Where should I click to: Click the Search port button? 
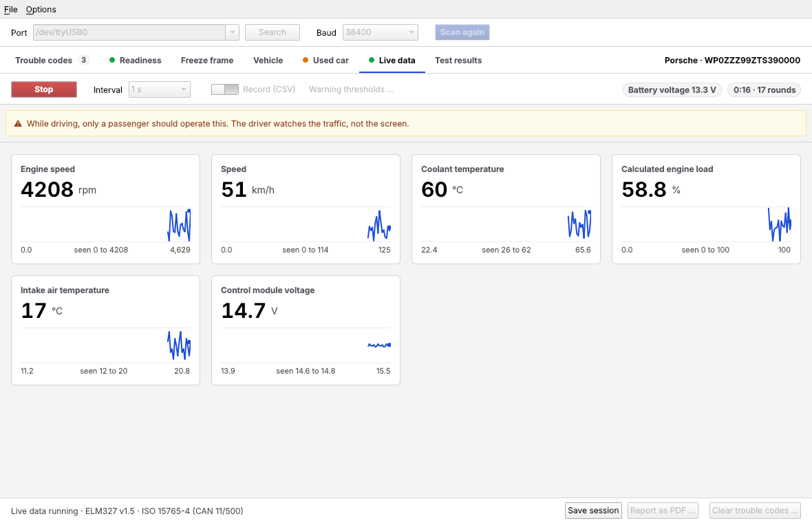pyautogui.click(x=273, y=32)
